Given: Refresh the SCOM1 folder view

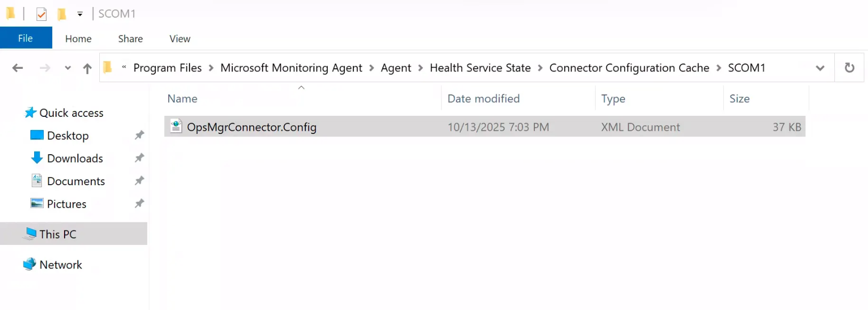Looking at the screenshot, I should 849,68.
